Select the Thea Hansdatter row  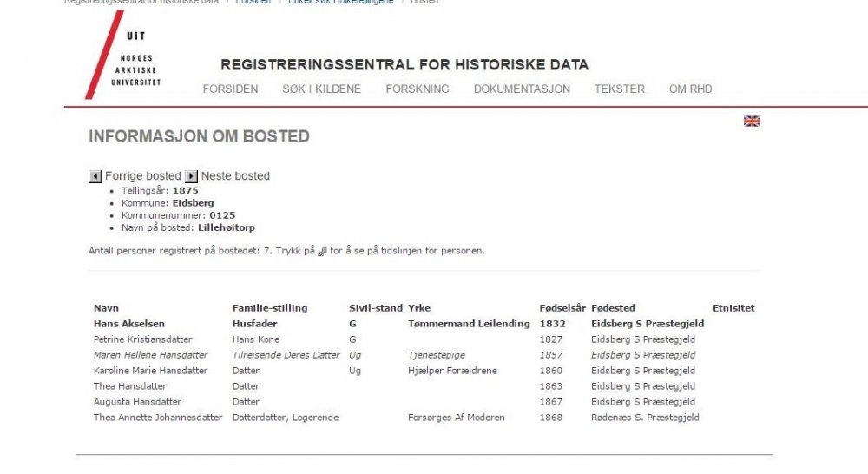point(130,386)
